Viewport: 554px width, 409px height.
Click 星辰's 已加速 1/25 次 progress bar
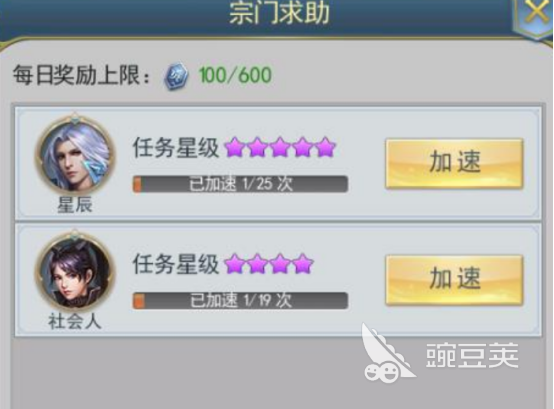pos(240,184)
